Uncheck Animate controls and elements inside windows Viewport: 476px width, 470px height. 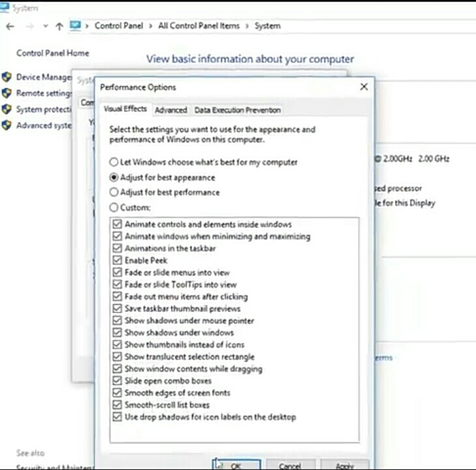point(117,224)
